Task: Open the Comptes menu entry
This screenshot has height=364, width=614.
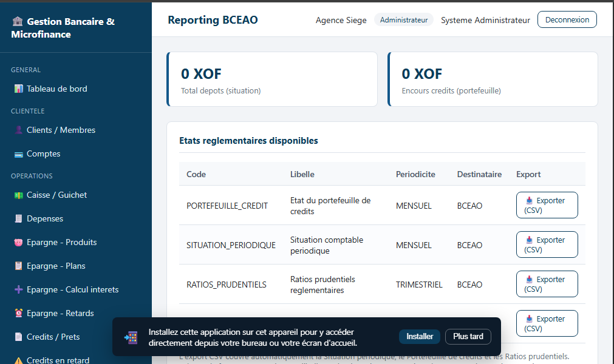Action: [x=76, y=153]
